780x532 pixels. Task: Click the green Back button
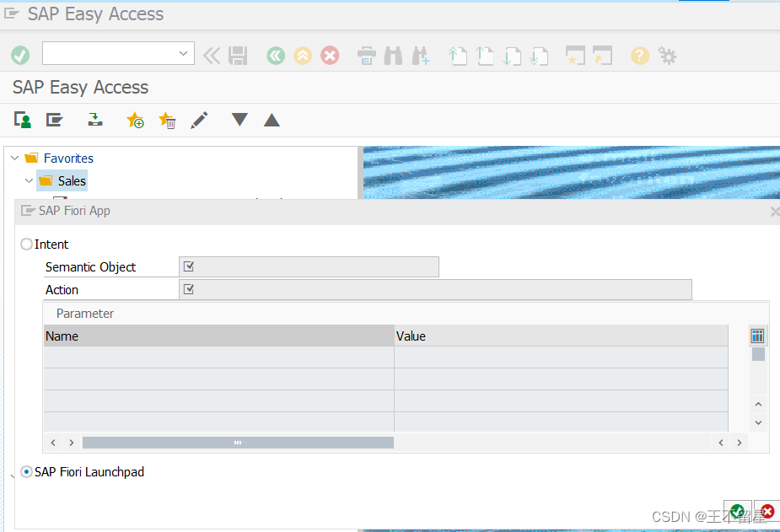pos(276,56)
